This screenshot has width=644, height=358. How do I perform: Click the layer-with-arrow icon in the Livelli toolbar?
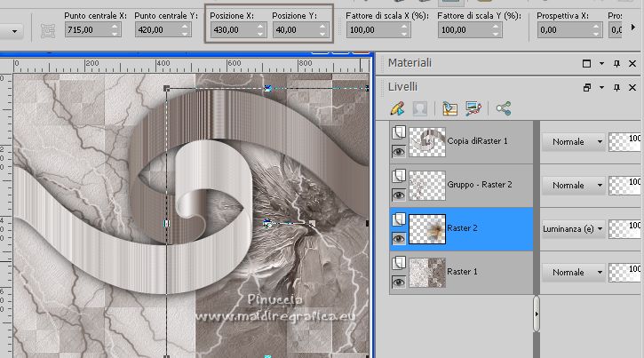tap(450, 108)
